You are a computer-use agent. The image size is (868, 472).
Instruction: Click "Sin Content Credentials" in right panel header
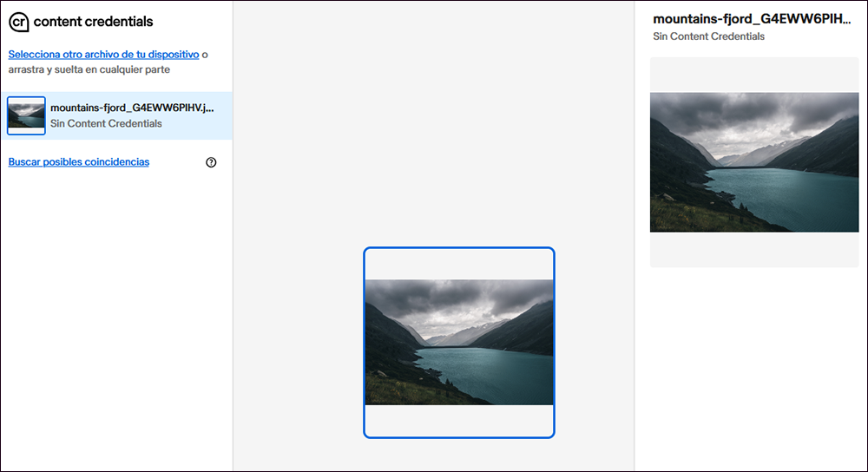pyautogui.click(x=708, y=37)
